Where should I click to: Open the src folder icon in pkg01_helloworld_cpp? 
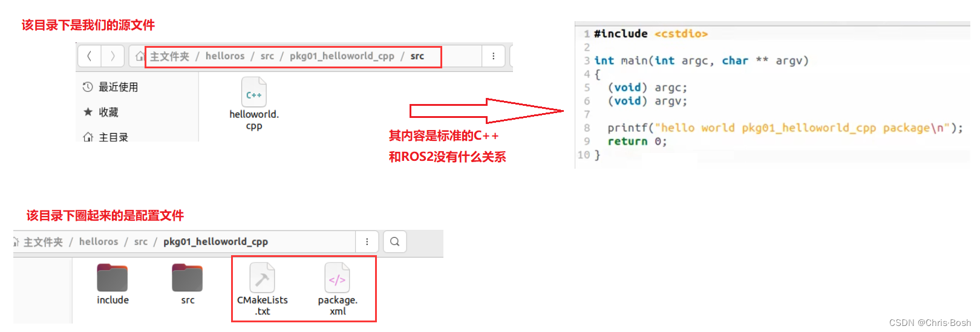coord(188,278)
